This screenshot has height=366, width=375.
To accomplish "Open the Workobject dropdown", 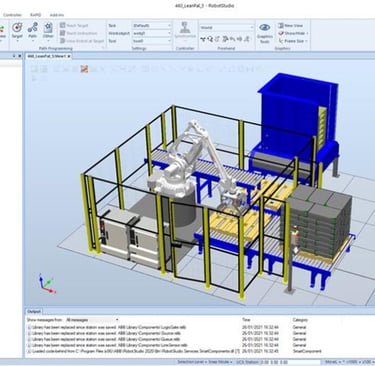I will (x=152, y=33).
